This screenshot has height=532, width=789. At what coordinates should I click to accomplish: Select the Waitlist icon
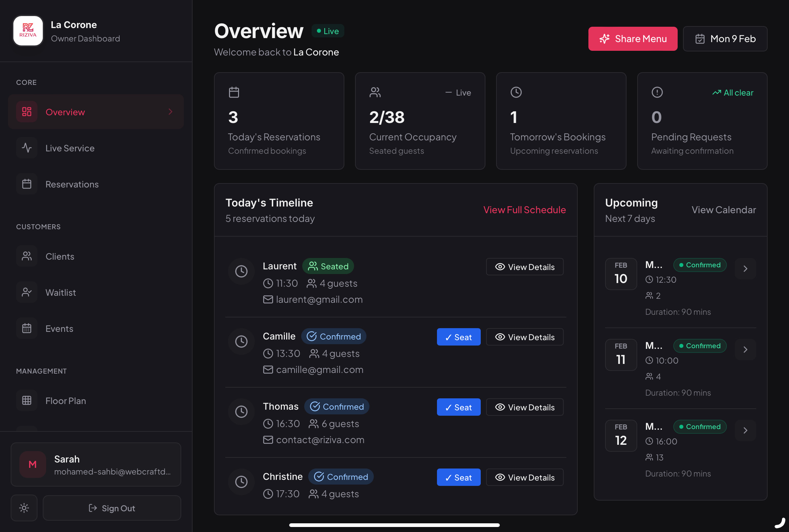(26, 292)
